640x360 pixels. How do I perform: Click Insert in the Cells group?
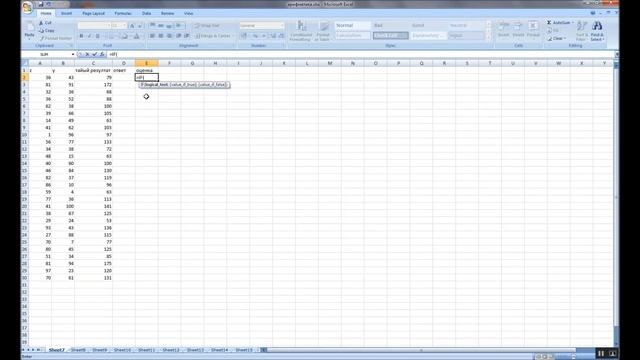[x=504, y=31]
